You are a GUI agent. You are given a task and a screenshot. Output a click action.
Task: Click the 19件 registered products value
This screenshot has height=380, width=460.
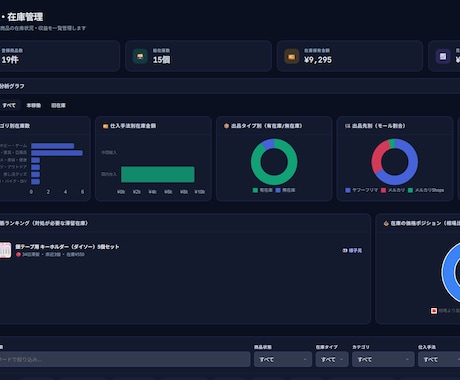tap(10, 60)
